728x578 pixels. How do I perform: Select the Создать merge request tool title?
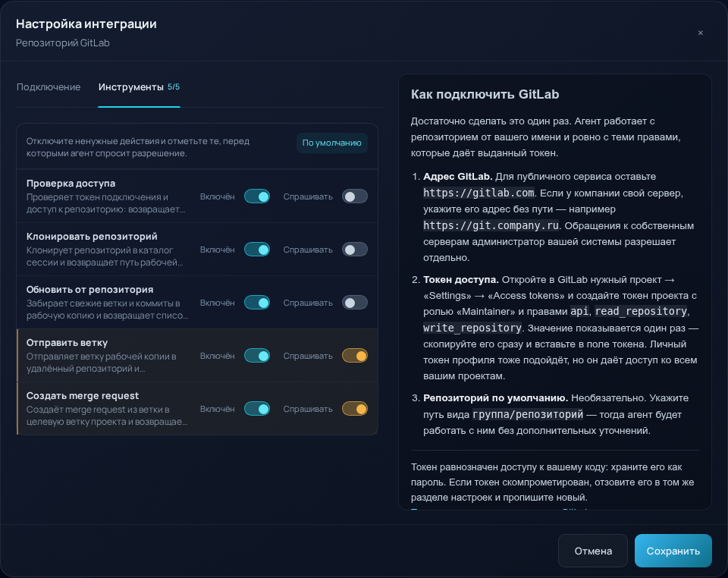(83, 395)
